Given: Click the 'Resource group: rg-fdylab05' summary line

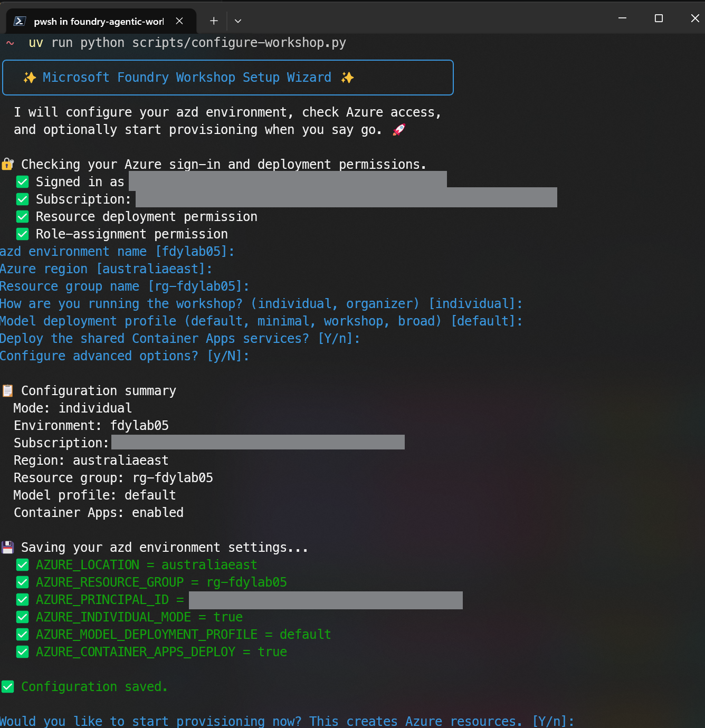Looking at the screenshot, I should pyautogui.click(x=113, y=478).
